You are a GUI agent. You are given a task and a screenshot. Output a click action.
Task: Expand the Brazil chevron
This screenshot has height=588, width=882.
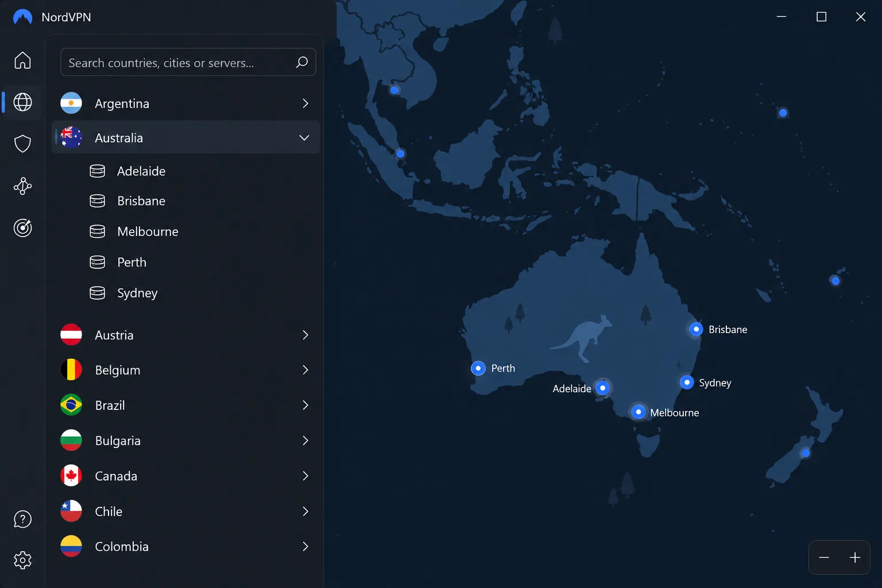[305, 405]
